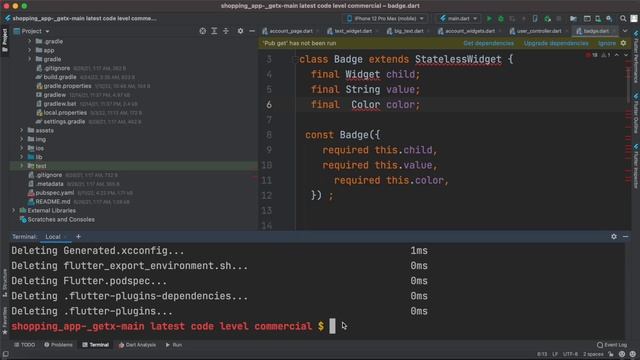This screenshot has height=360, width=640.
Task: Open the TODO tool window
Action: [24, 345]
